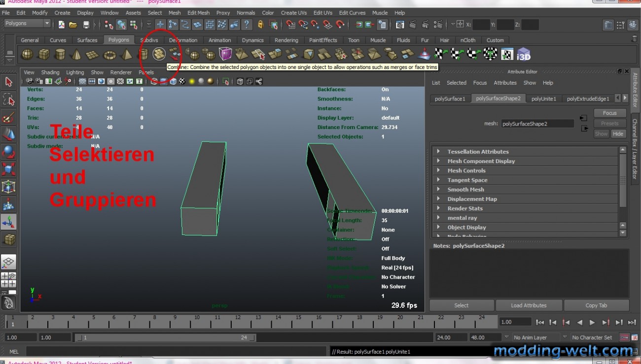Create a polygon plane from the shelf
The width and height of the screenshot is (641, 364).
pos(93,54)
